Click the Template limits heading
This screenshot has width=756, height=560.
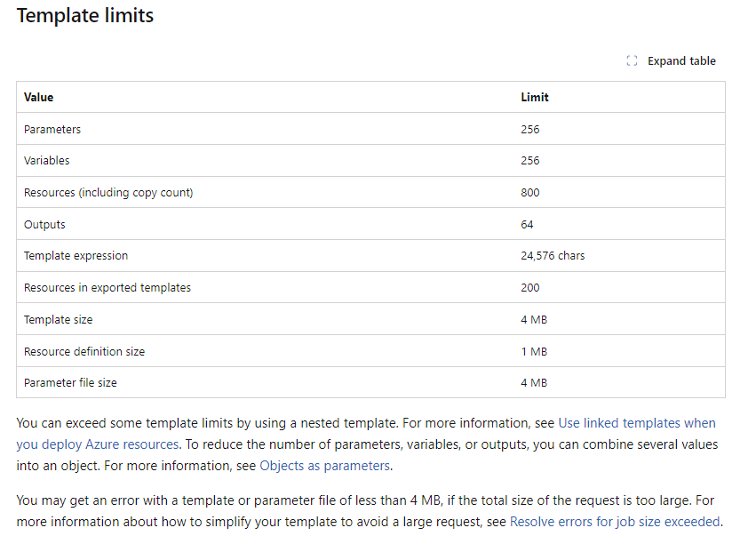[85, 16]
